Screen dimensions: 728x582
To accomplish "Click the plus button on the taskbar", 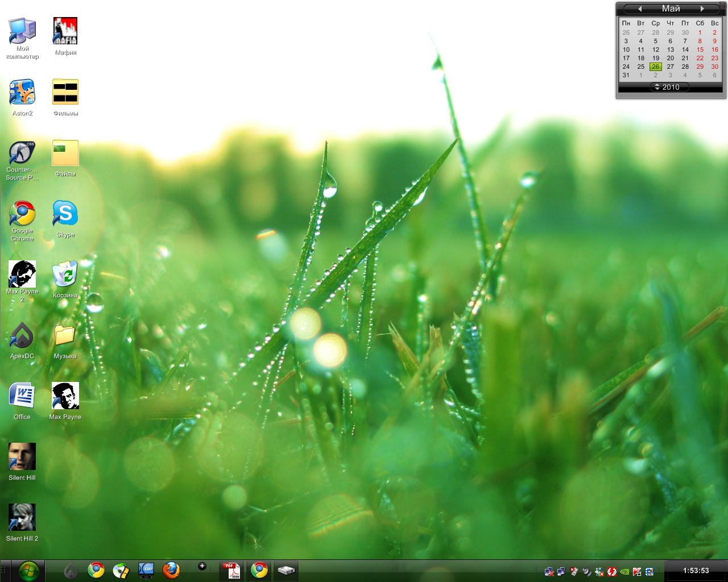I will click(202, 566).
